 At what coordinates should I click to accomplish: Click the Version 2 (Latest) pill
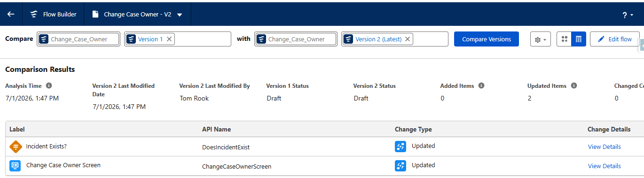click(378, 39)
